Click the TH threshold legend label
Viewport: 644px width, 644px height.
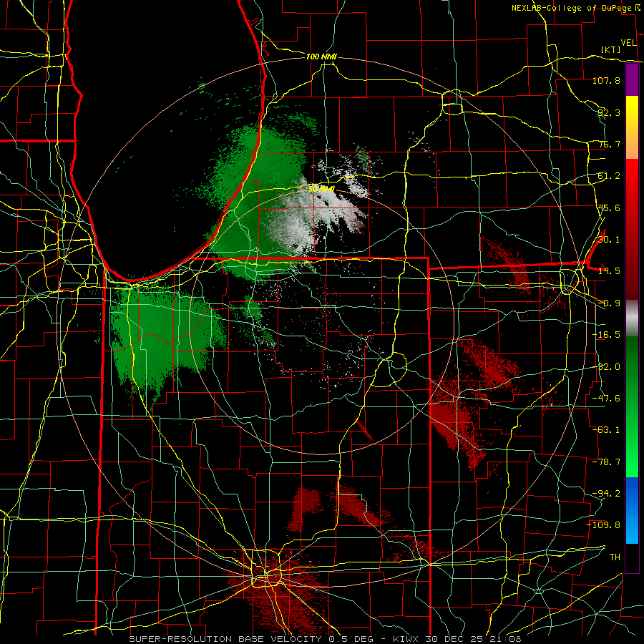615,557
